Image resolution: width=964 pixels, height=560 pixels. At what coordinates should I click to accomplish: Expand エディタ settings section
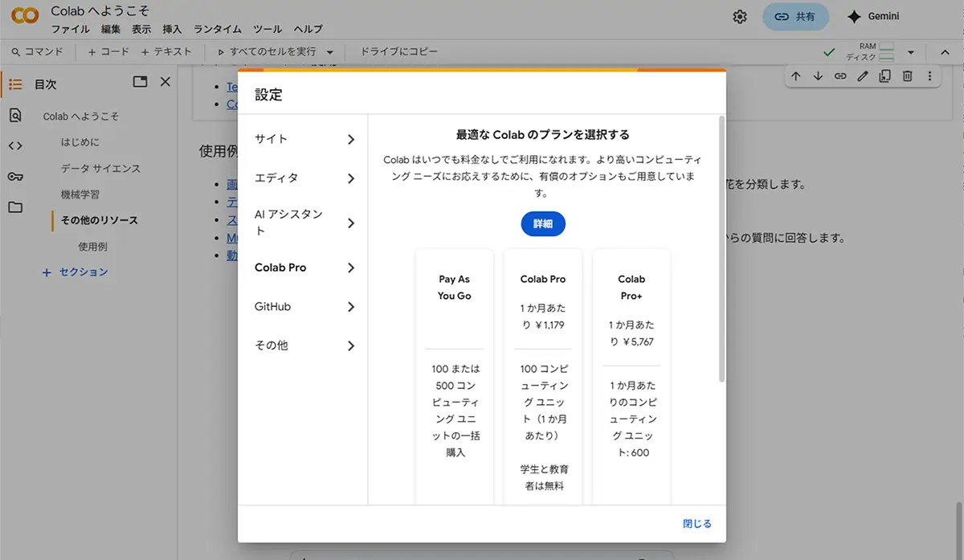pos(304,178)
